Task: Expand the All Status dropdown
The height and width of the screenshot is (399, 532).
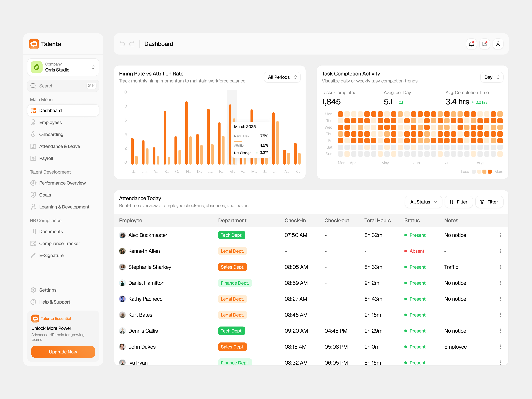Action: pos(423,202)
